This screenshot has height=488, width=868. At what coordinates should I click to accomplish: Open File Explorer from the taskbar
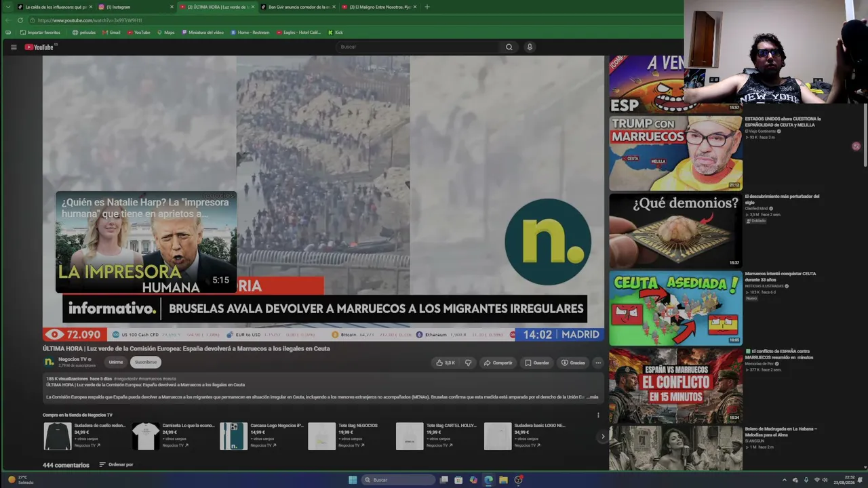tap(503, 480)
